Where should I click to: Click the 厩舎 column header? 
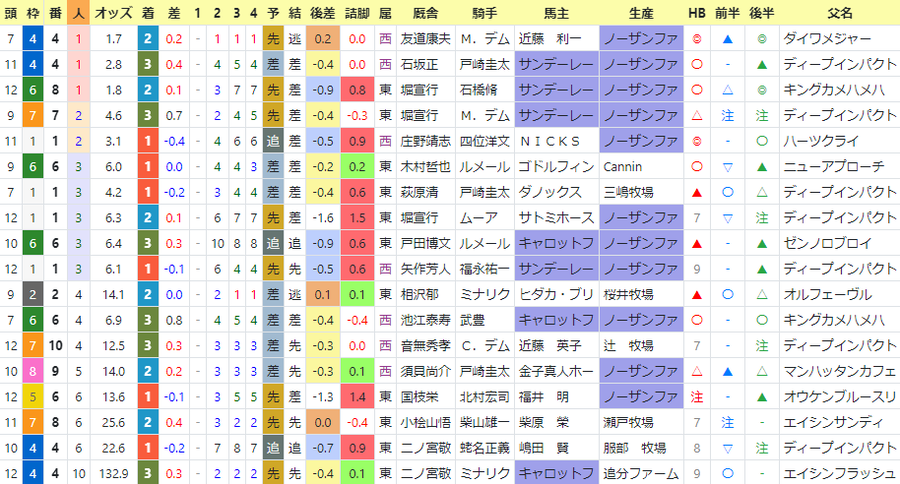425,13
